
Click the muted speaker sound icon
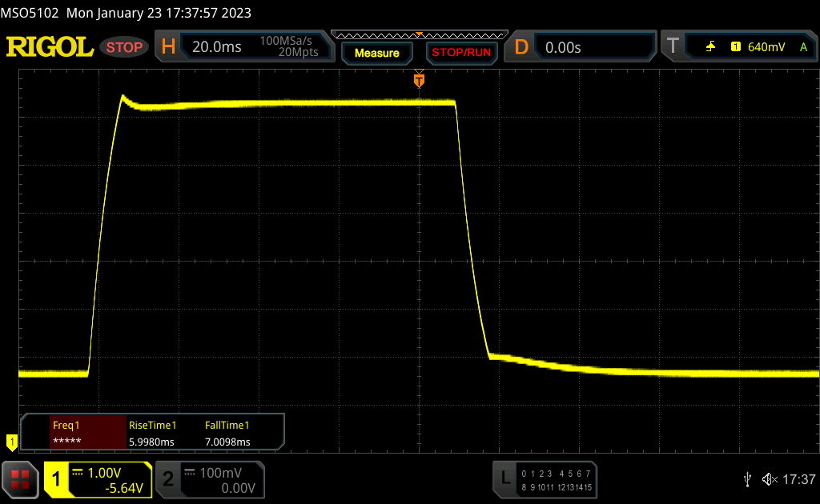coord(770,479)
